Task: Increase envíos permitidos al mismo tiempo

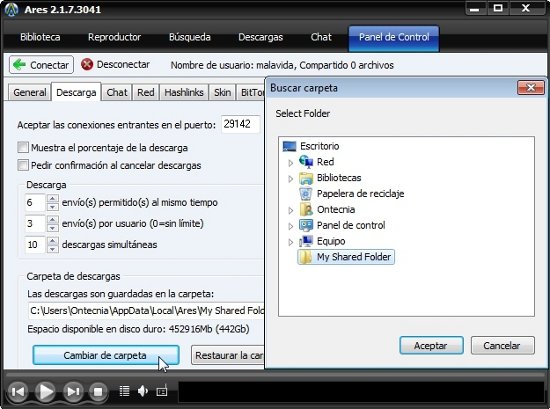Action: click(53, 199)
